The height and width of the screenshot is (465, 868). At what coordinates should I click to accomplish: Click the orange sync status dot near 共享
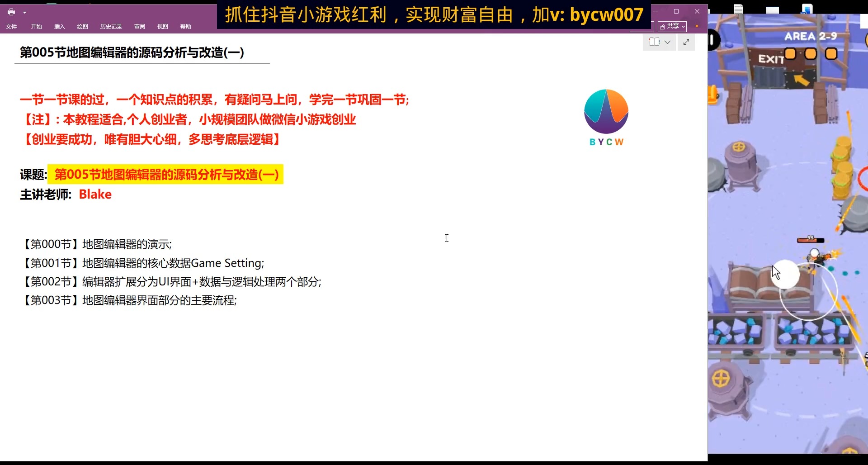[x=697, y=26]
